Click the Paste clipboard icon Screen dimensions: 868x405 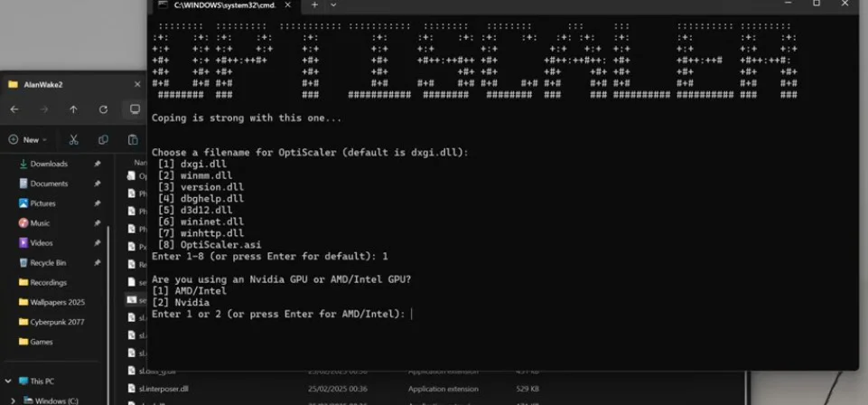click(133, 140)
